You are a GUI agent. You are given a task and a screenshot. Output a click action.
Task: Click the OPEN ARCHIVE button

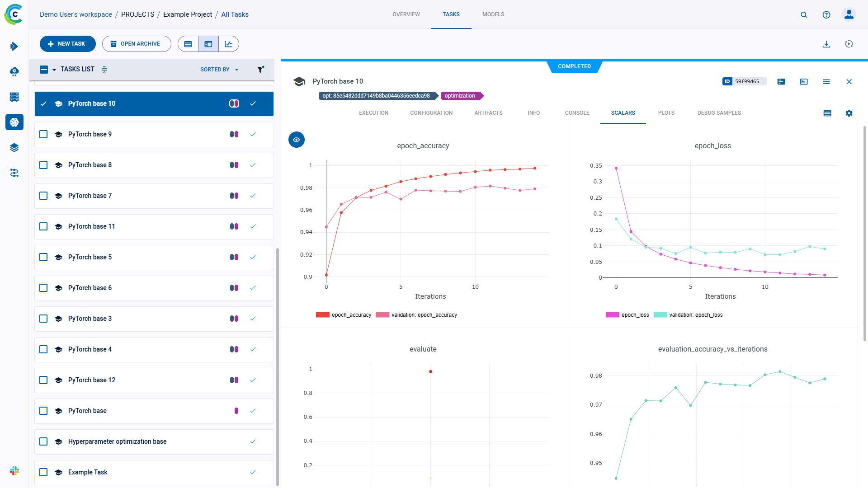[136, 44]
